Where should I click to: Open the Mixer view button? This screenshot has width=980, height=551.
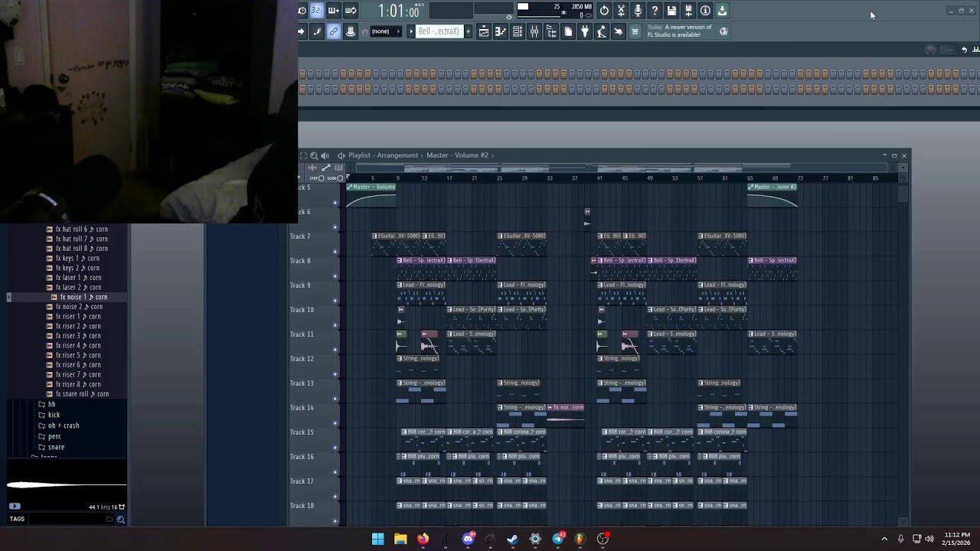point(534,31)
